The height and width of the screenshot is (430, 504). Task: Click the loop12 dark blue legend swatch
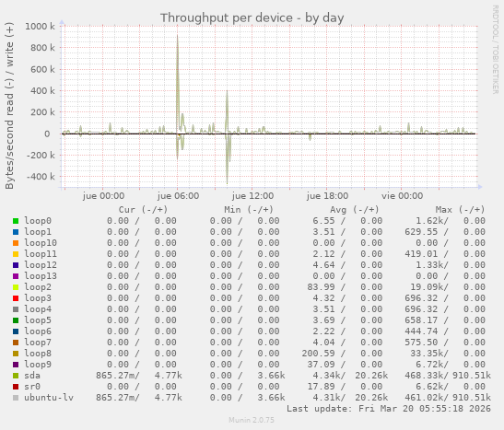(x=16, y=265)
